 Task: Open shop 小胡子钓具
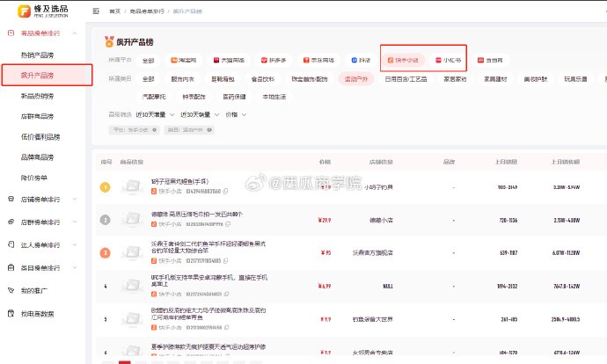[x=378, y=187]
